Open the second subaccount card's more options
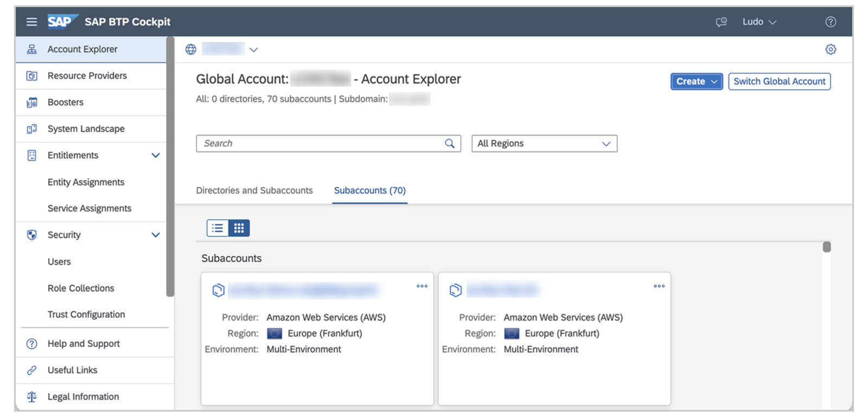Screen dimensions: 868x417 tap(659, 286)
